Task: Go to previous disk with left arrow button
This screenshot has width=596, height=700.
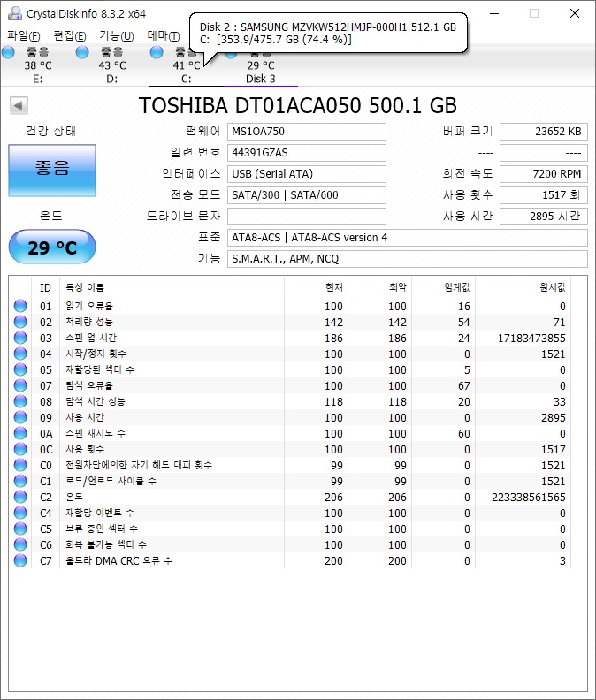Action: 19,106
